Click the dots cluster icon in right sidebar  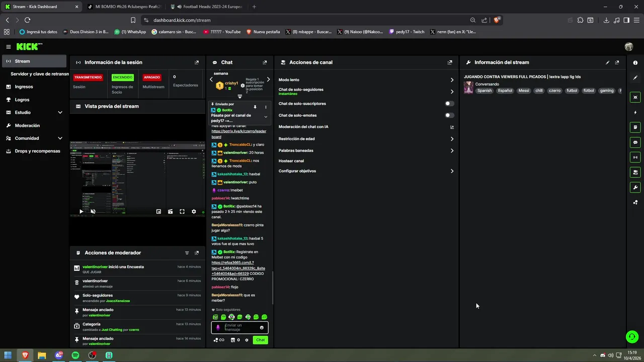(x=635, y=202)
